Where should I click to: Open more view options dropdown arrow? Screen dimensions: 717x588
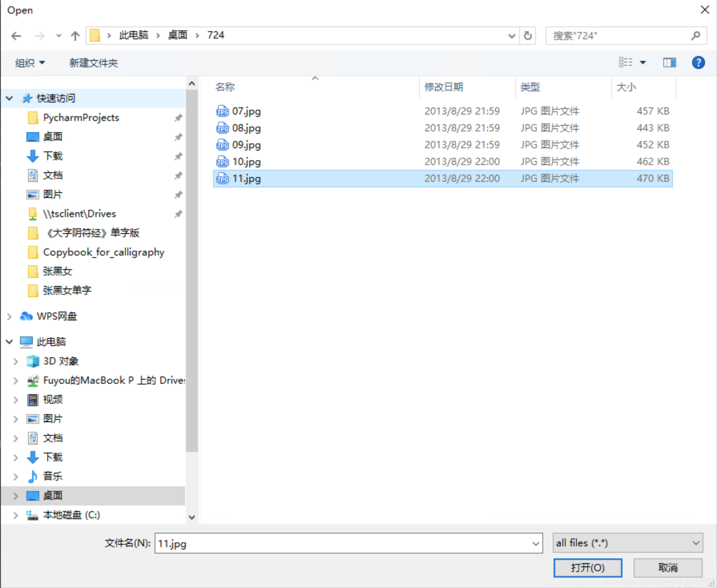click(x=643, y=62)
